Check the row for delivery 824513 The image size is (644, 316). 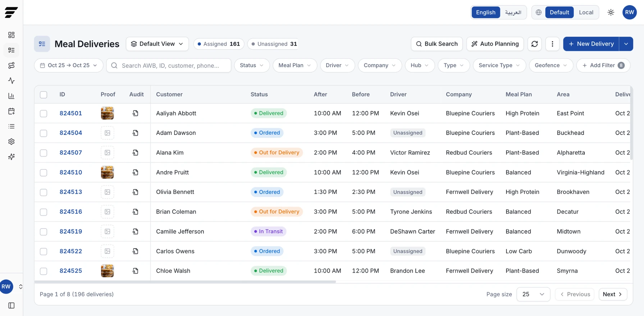tap(44, 192)
